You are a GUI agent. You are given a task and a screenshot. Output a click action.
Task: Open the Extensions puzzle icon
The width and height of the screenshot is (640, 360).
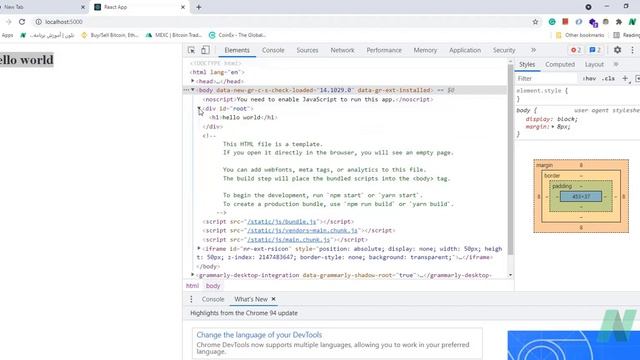point(619,22)
